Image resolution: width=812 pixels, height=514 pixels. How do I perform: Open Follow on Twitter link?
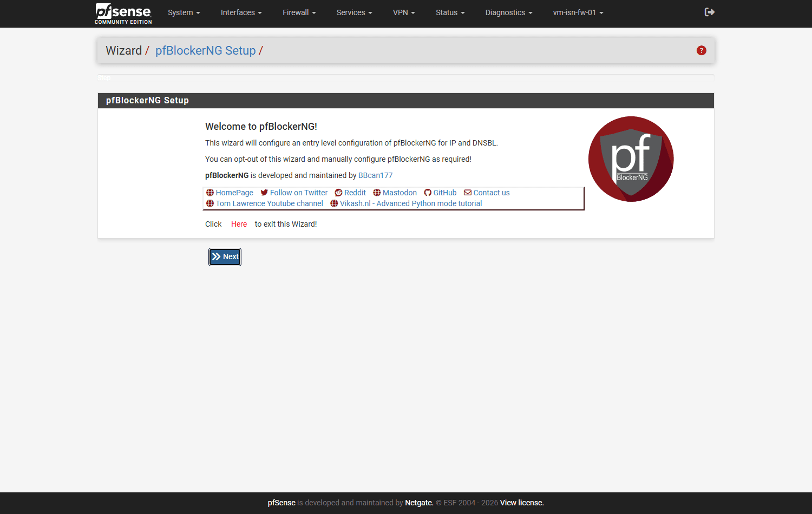point(299,193)
